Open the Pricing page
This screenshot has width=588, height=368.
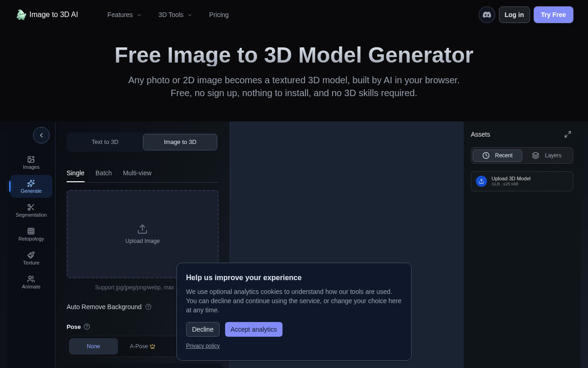[x=219, y=15]
